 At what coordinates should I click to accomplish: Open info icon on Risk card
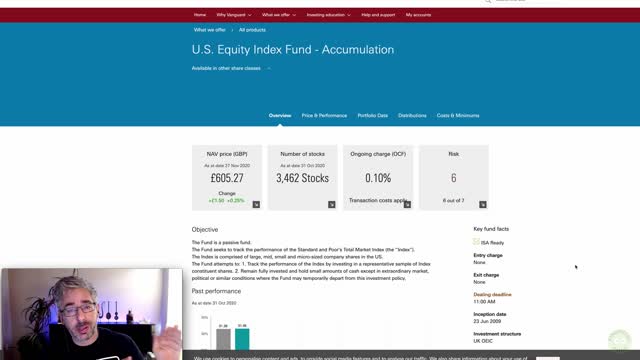pyautogui.click(x=482, y=204)
